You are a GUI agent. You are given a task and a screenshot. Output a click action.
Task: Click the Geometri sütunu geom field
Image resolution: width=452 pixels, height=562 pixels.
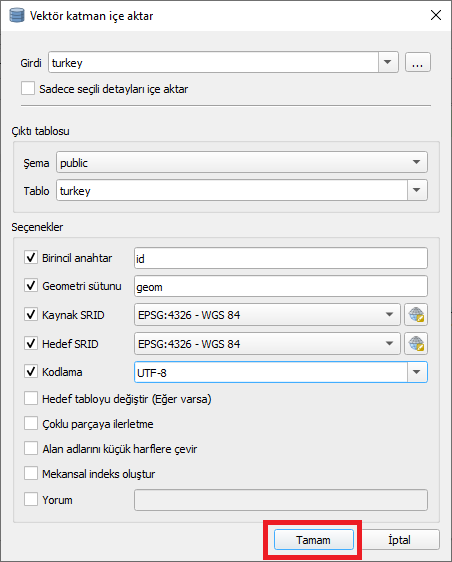[281, 286]
